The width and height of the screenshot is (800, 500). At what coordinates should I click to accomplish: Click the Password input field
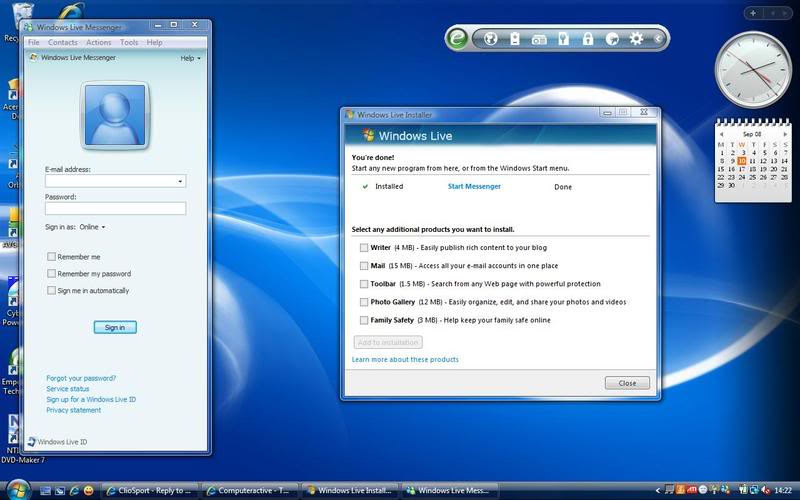(115, 208)
